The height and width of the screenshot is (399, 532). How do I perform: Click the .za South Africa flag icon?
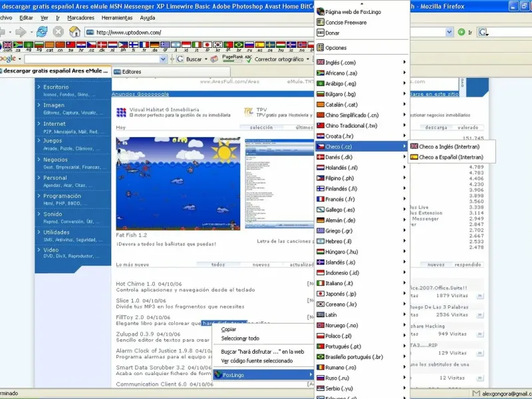point(18,45)
